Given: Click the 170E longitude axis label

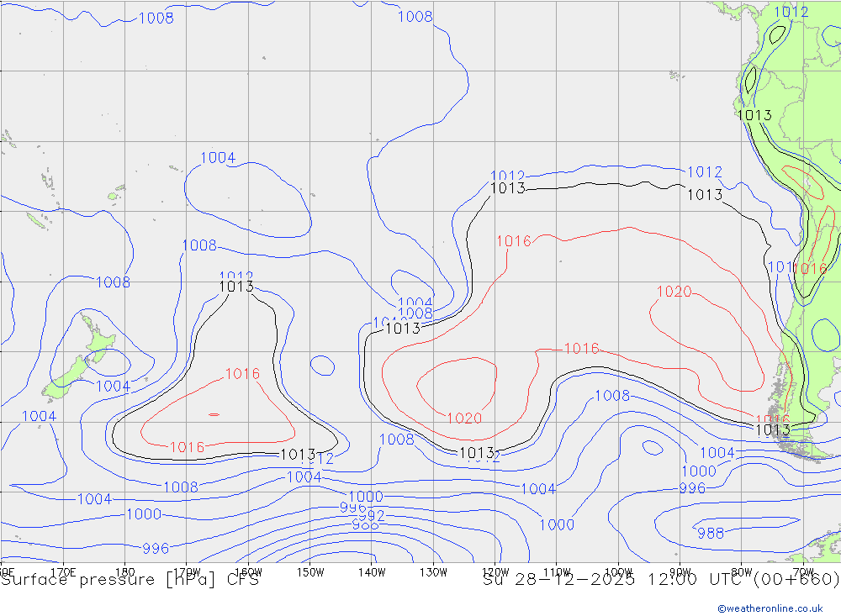Looking at the screenshot, I should [x=63, y=572].
